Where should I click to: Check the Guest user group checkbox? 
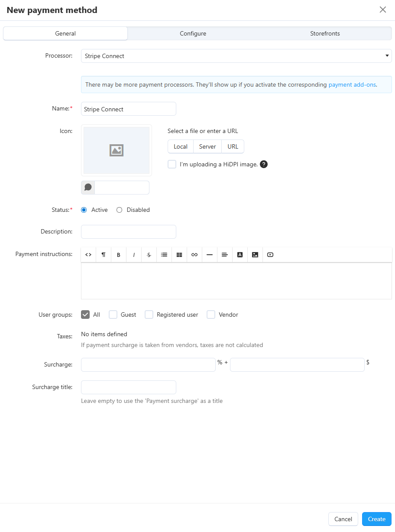[x=113, y=315]
